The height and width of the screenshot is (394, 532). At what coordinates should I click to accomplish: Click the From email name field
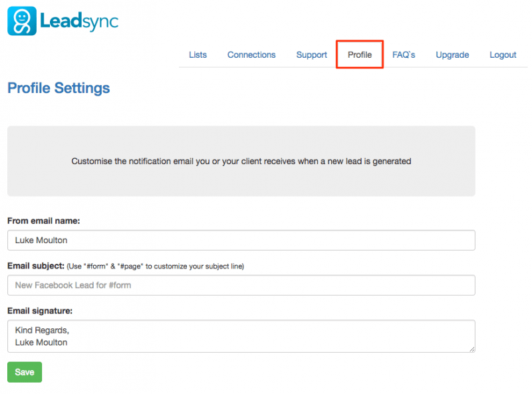pyautogui.click(x=241, y=240)
